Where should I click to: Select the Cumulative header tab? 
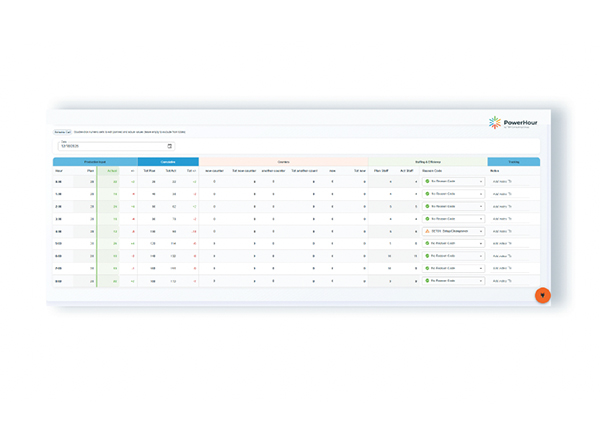click(168, 161)
